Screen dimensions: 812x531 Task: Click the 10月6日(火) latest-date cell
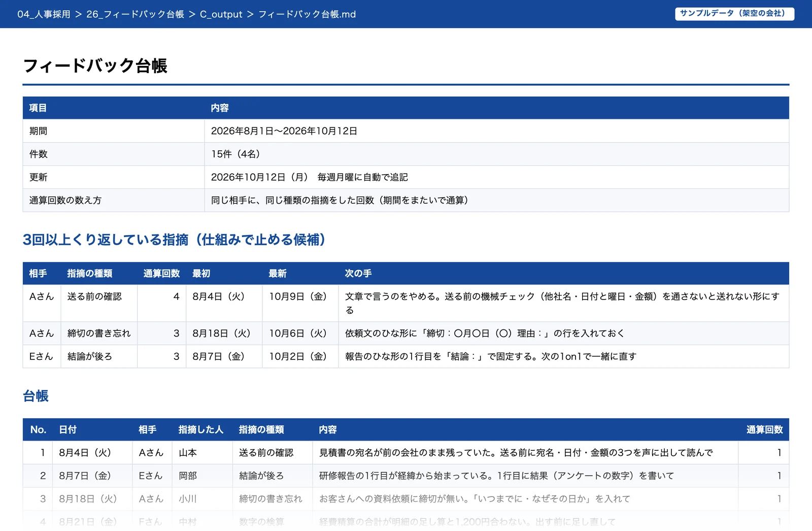point(300,333)
